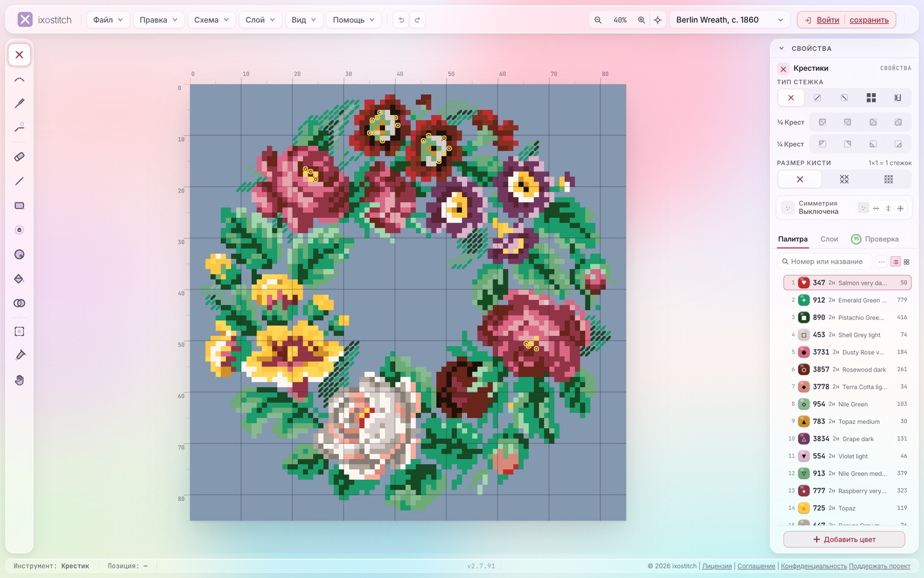This screenshot has width=924, height=578.
Task: Zoom in with the magnifier plus icon
Action: click(x=641, y=20)
